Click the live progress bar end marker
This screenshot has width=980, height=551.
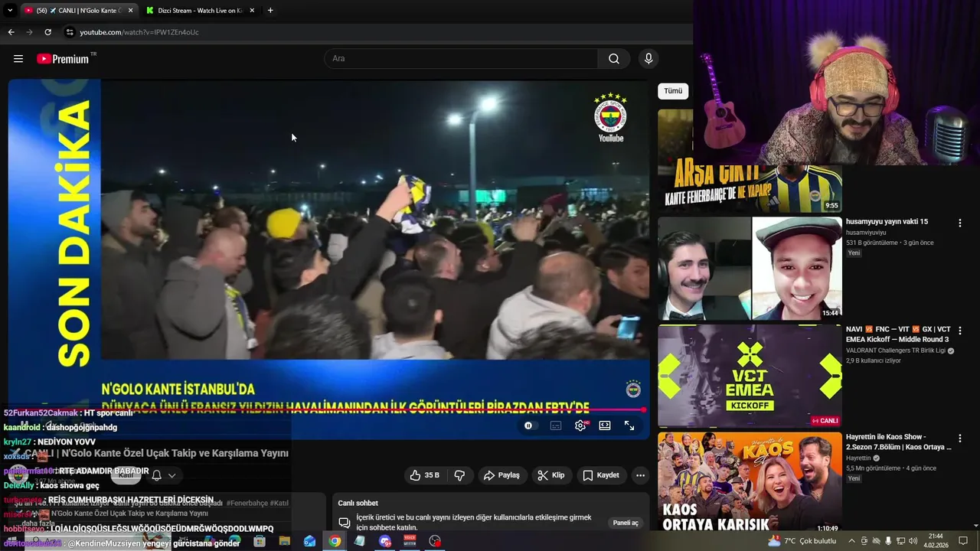coord(644,410)
